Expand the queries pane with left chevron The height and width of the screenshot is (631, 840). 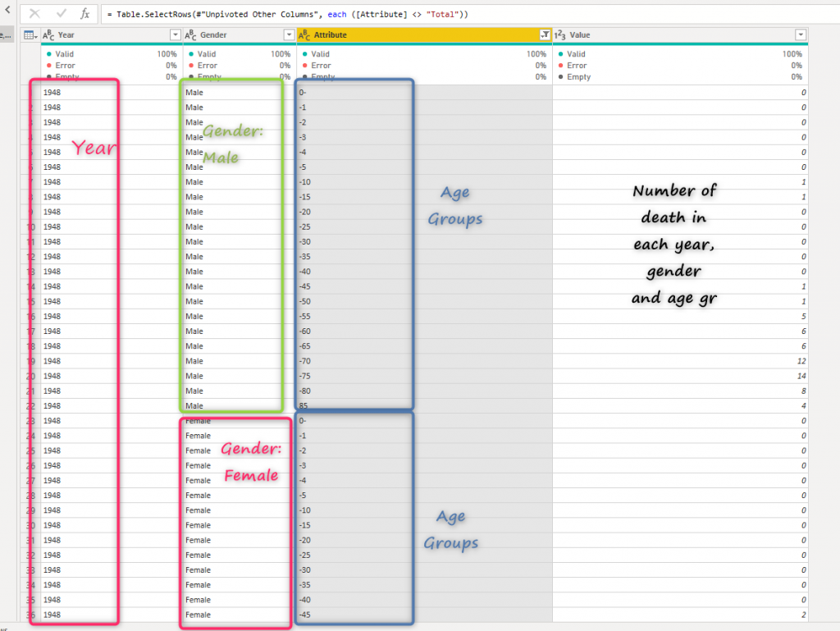pos(6,11)
